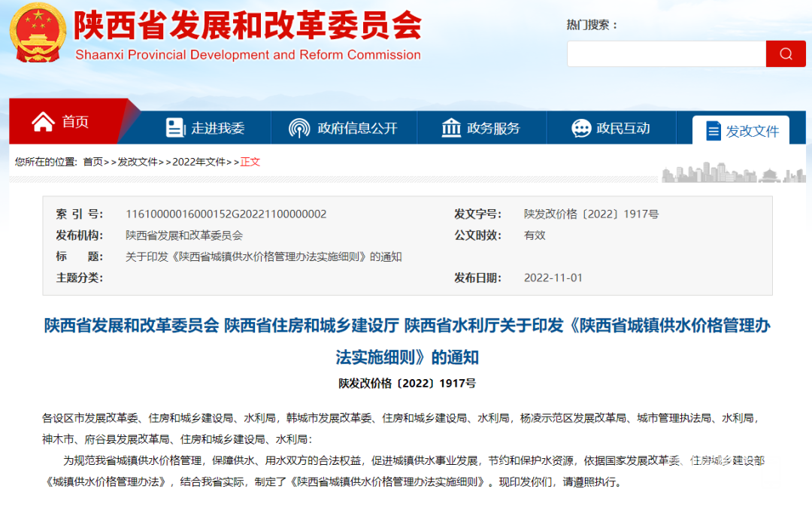812x510 pixels.
Task: Click the 政民互动 chat bubble icon
Action: point(581,128)
